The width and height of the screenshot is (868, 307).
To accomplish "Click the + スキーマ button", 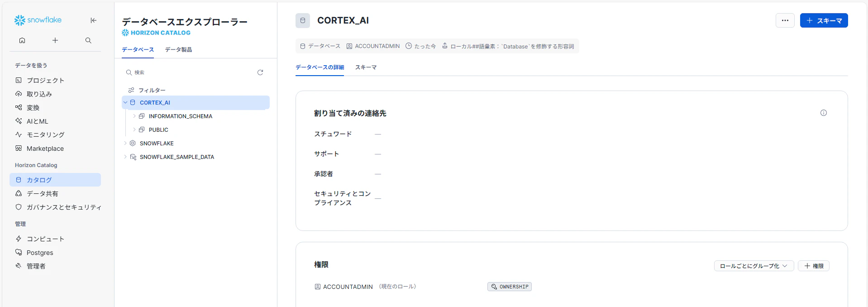I will tap(824, 20).
